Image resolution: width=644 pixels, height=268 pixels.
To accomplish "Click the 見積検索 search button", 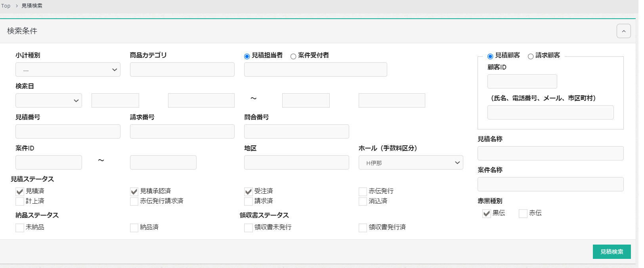I will coord(612,252).
